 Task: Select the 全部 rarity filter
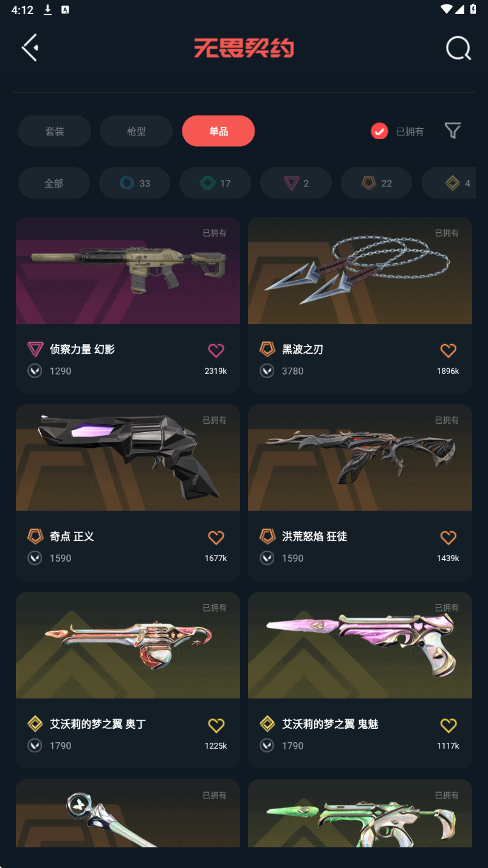(x=54, y=183)
